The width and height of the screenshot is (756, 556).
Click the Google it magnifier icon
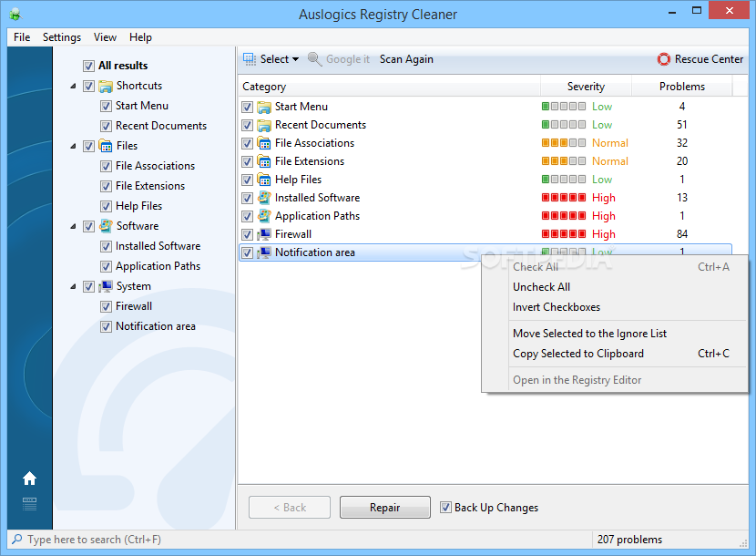[x=314, y=59]
